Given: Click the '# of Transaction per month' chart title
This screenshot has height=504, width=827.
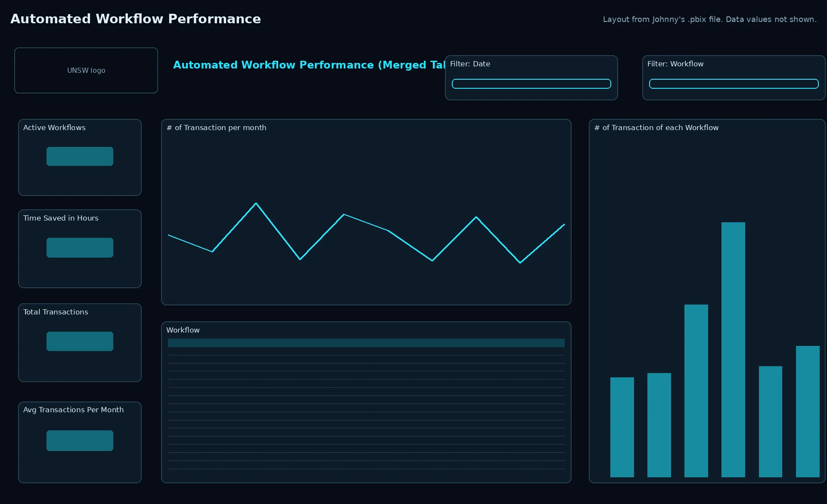Looking at the screenshot, I should point(216,128).
